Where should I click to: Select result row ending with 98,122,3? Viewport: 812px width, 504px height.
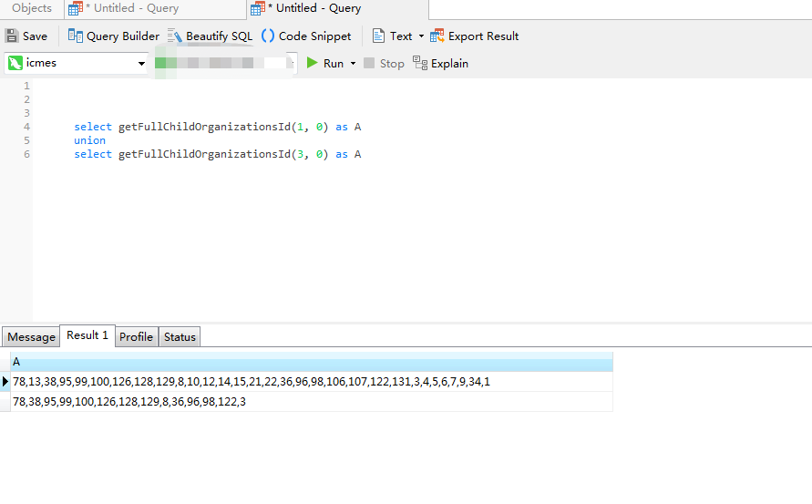click(312, 402)
